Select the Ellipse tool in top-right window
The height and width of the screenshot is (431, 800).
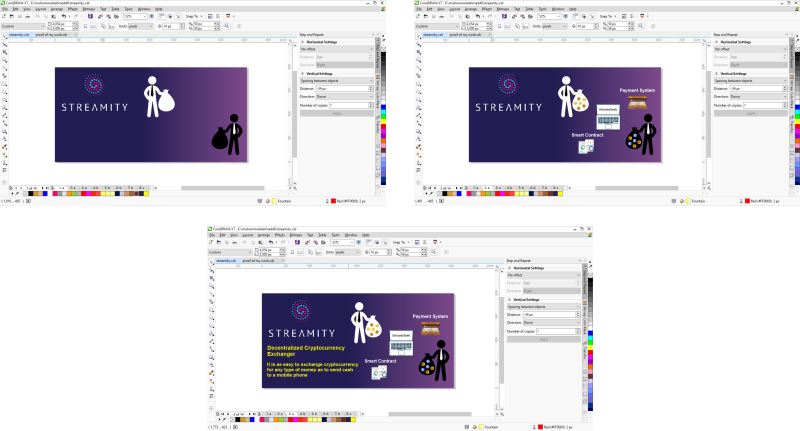419,92
